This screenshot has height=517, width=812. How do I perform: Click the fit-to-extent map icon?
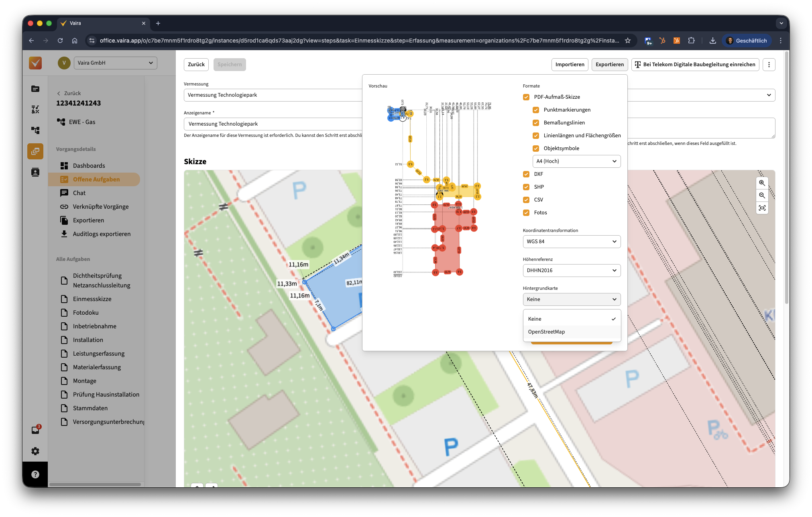coord(761,208)
